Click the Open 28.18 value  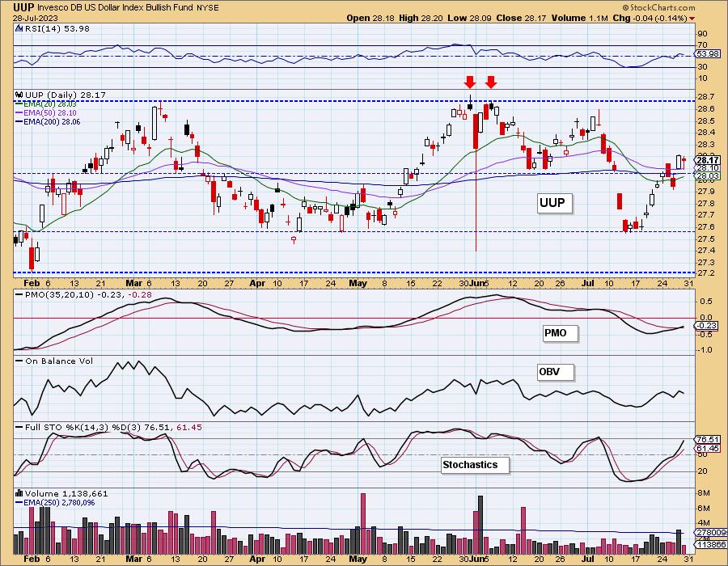[x=370, y=18]
